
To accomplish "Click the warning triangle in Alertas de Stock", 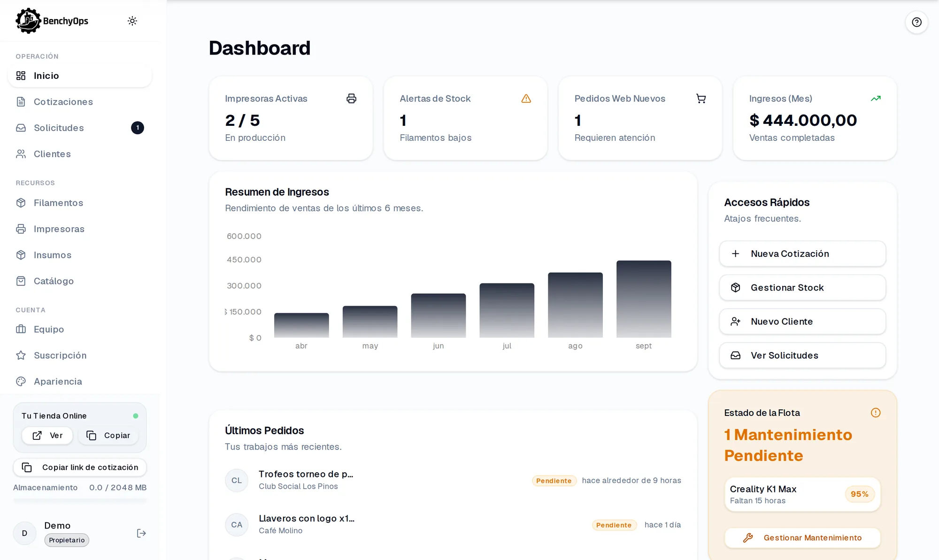I will 526,99.
